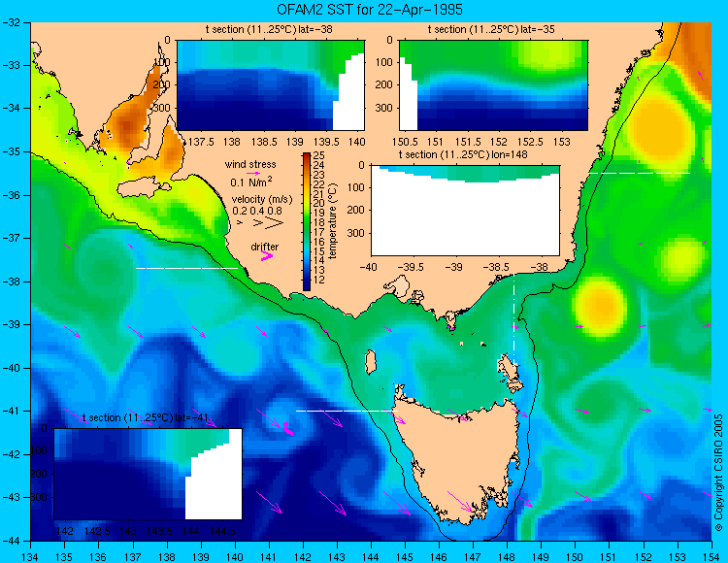Click the chart title OFAM2 SST for 22-Apr-1995
The image size is (728, 563).
coord(370,10)
